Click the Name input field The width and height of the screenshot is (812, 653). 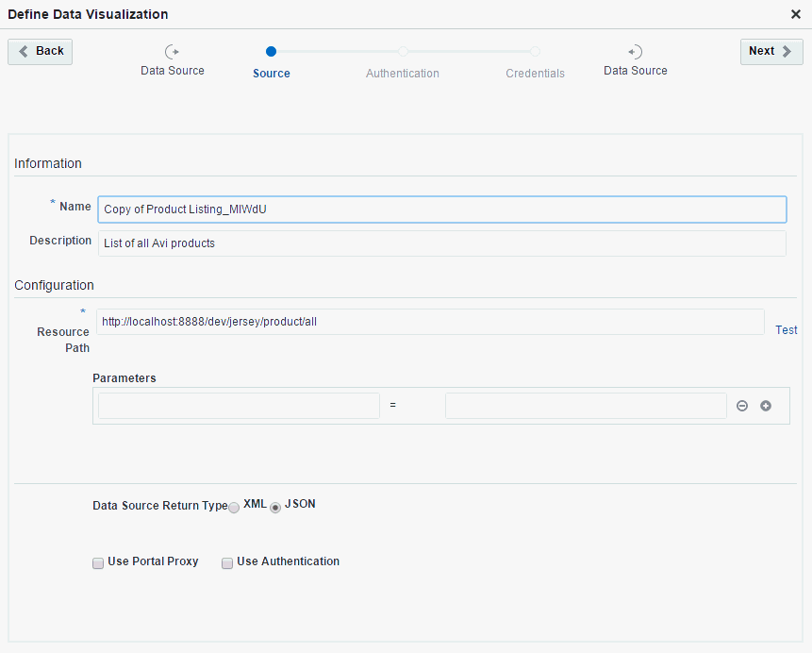tap(441, 209)
